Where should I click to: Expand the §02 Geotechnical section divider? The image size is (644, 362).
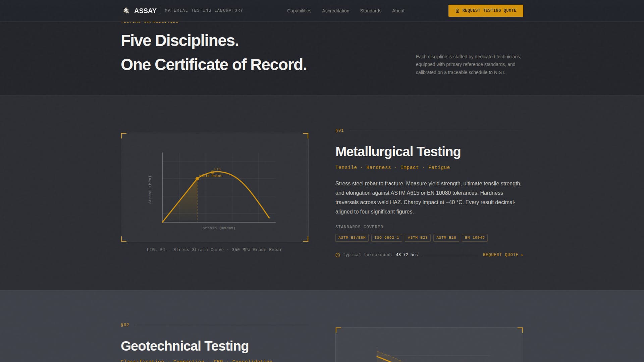pyautogui.click(x=124, y=324)
